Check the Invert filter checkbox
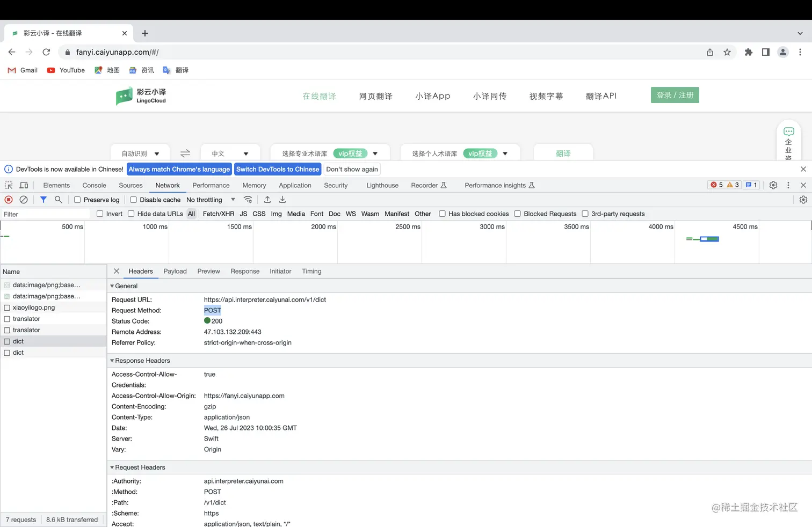The height and width of the screenshot is (527, 812). [100, 214]
